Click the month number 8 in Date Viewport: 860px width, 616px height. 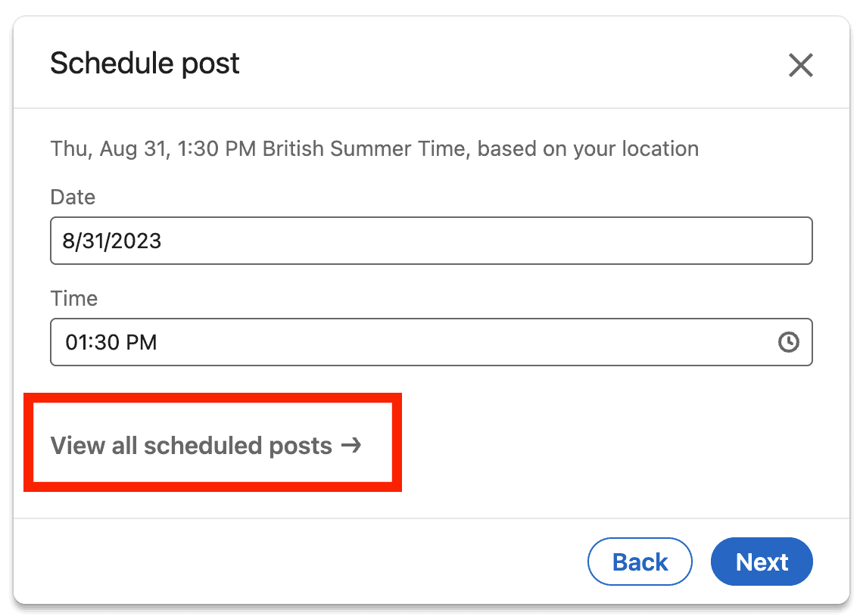click(68, 241)
